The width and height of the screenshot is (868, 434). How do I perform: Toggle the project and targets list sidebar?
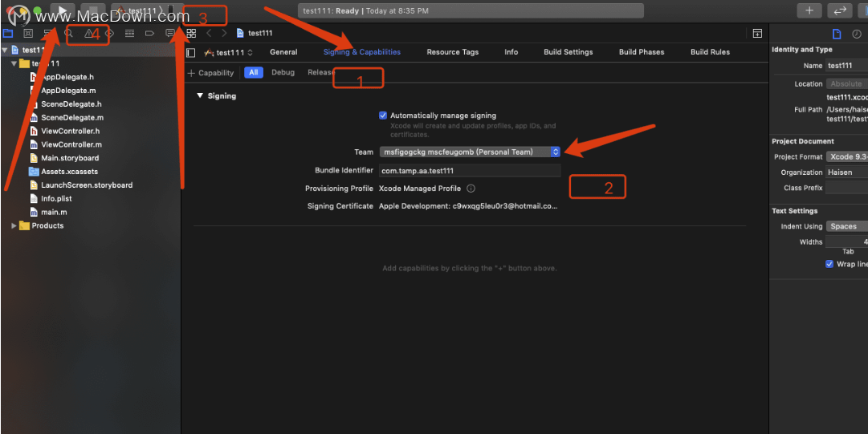click(x=191, y=52)
